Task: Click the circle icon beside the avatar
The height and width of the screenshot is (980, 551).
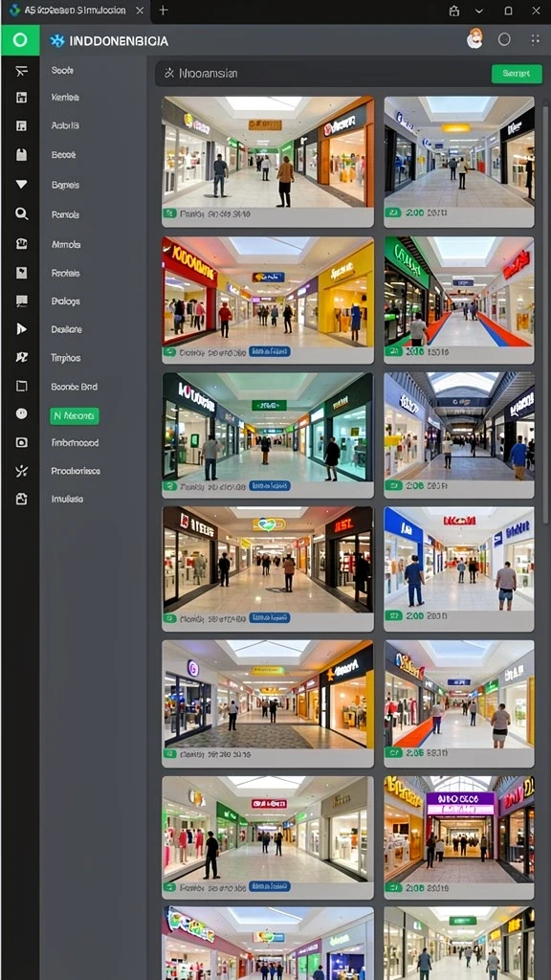Action: coord(504,40)
